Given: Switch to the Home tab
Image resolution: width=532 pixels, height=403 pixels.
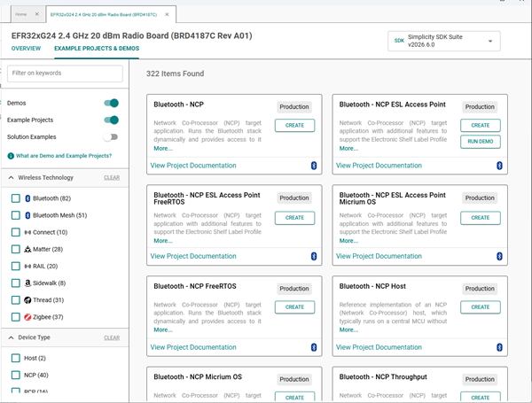Looking at the screenshot, I should point(21,14).
